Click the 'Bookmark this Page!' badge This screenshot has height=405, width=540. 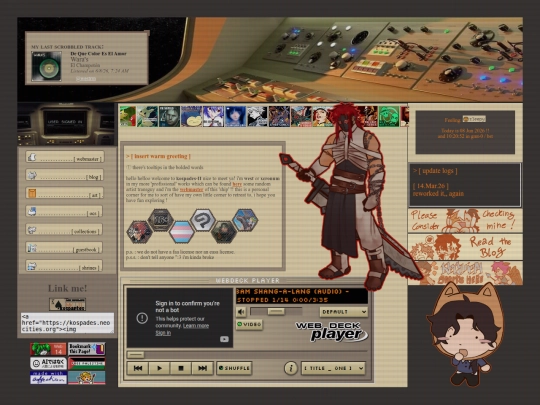tap(86, 349)
